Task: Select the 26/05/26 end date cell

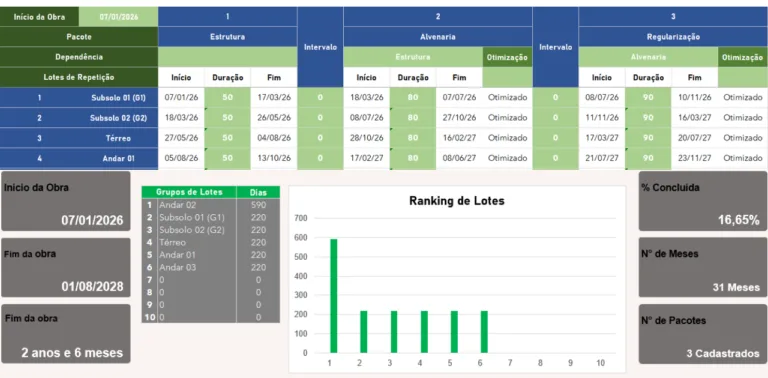Action: (x=274, y=118)
